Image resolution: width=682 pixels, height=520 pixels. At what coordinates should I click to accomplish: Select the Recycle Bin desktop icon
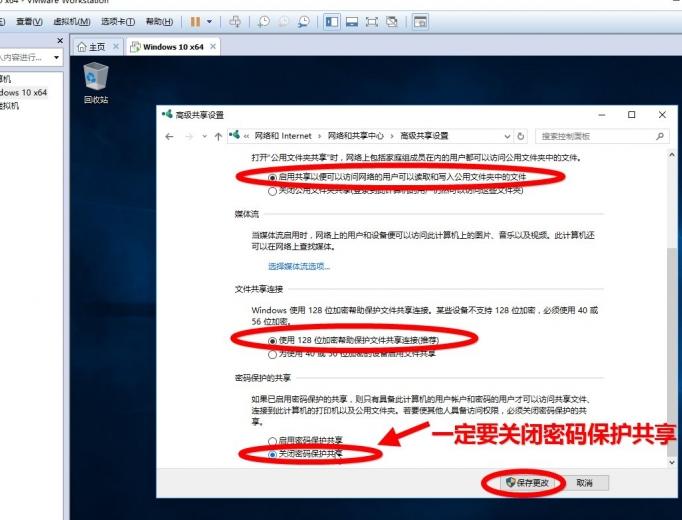pos(96,83)
